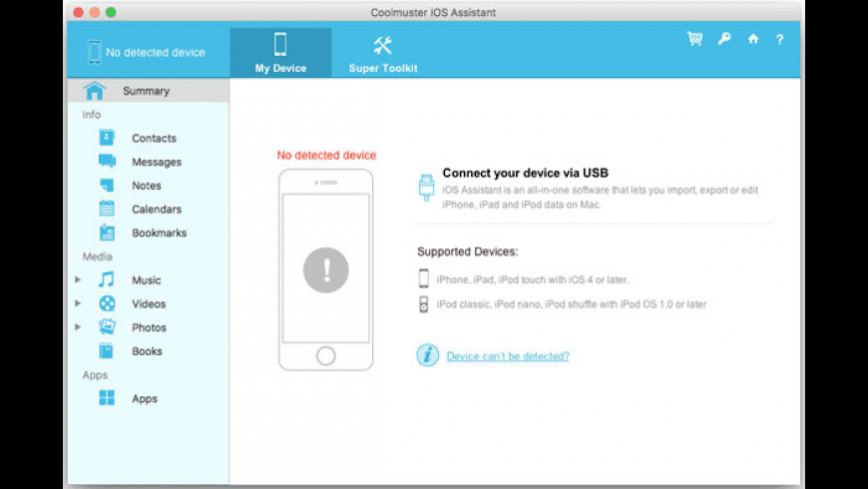Switch to the Super Toolkit tab

[x=383, y=53]
